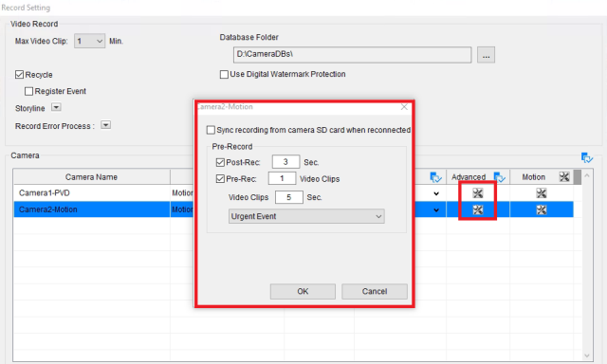The width and height of the screenshot is (607, 364).
Task: Enable sync recording from camera SD card
Action: (x=211, y=130)
